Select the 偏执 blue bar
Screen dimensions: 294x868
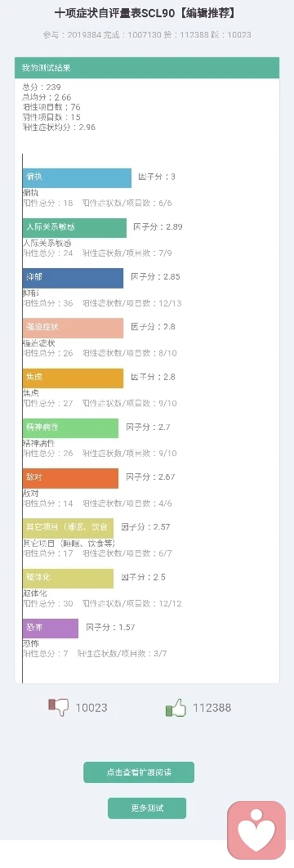click(x=77, y=178)
